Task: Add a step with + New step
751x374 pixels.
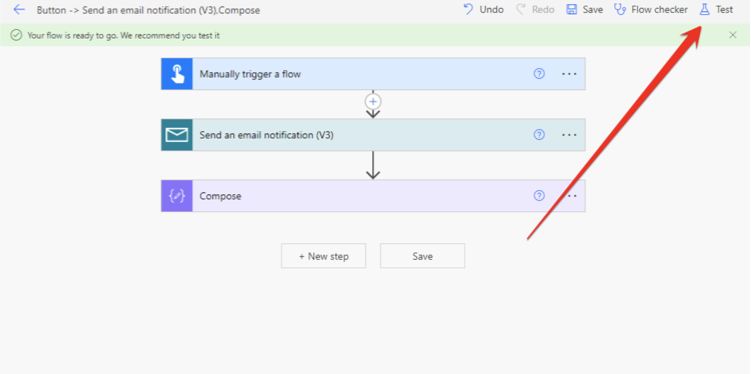Action: tap(324, 256)
